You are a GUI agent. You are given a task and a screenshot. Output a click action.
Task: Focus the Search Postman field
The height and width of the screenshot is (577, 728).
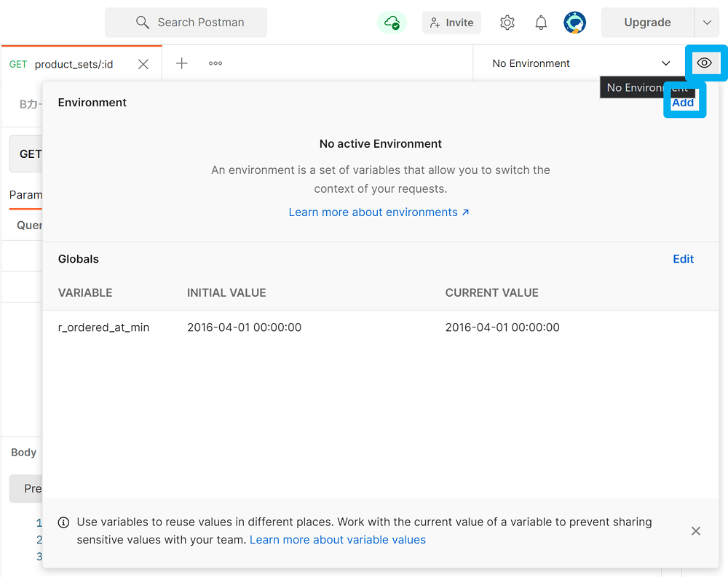[x=186, y=23]
